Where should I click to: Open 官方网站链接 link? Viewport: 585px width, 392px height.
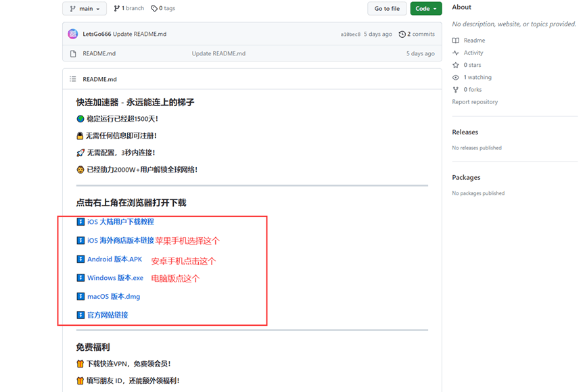(x=108, y=315)
